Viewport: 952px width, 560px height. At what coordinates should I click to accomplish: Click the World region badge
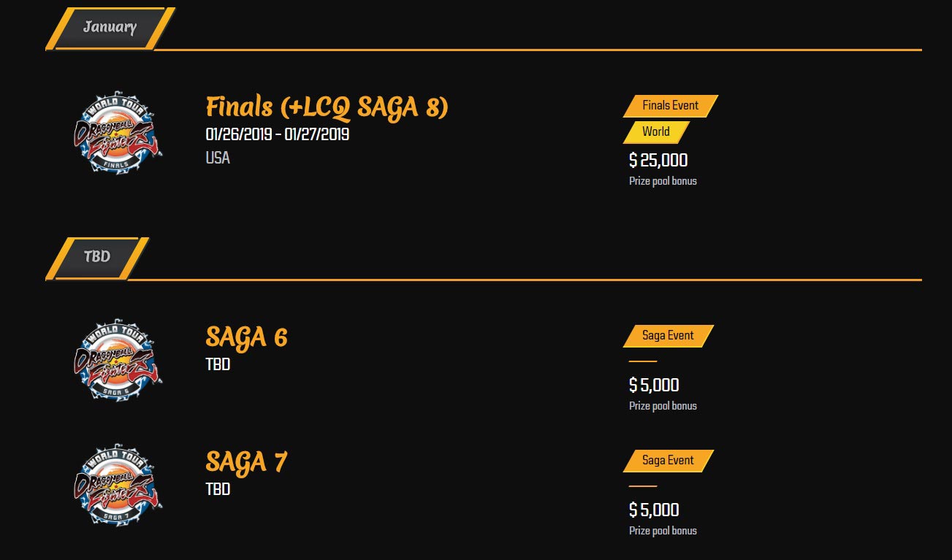[x=655, y=132]
